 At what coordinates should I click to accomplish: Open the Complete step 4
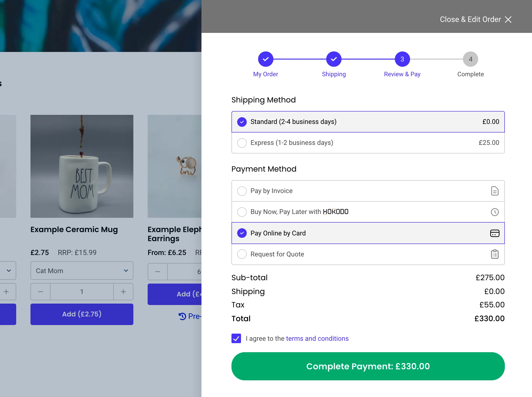coord(470,59)
